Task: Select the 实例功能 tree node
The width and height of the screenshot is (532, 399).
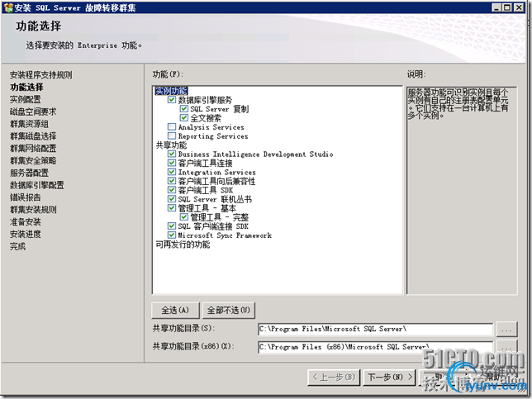Action: [171, 91]
